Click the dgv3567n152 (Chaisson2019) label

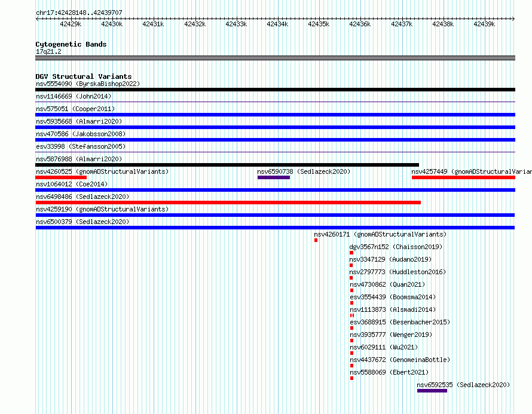pos(396,247)
